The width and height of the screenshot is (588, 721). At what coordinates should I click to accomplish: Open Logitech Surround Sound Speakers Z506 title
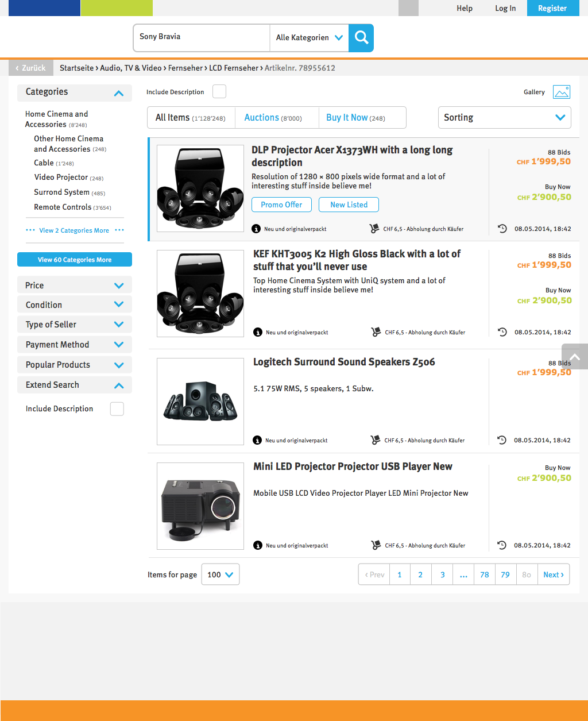tap(344, 362)
